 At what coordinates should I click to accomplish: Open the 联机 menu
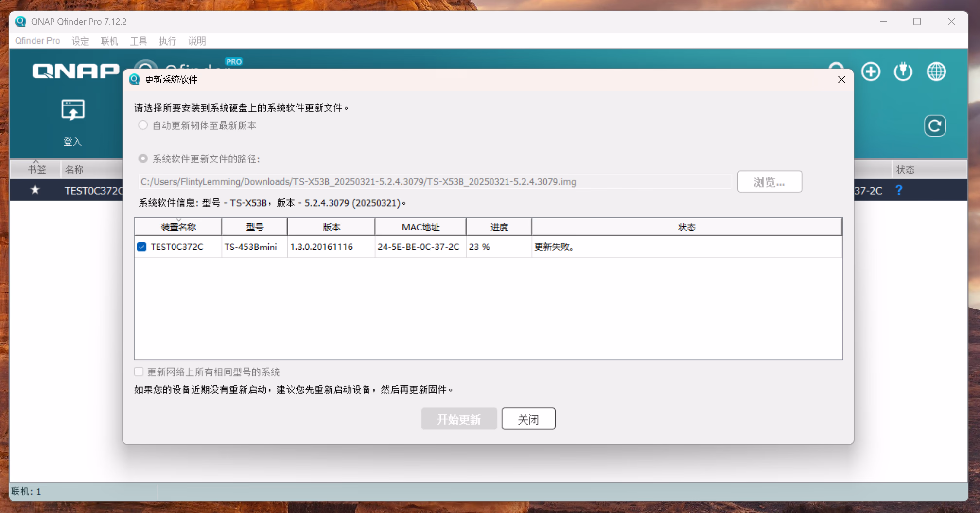click(109, 41)
